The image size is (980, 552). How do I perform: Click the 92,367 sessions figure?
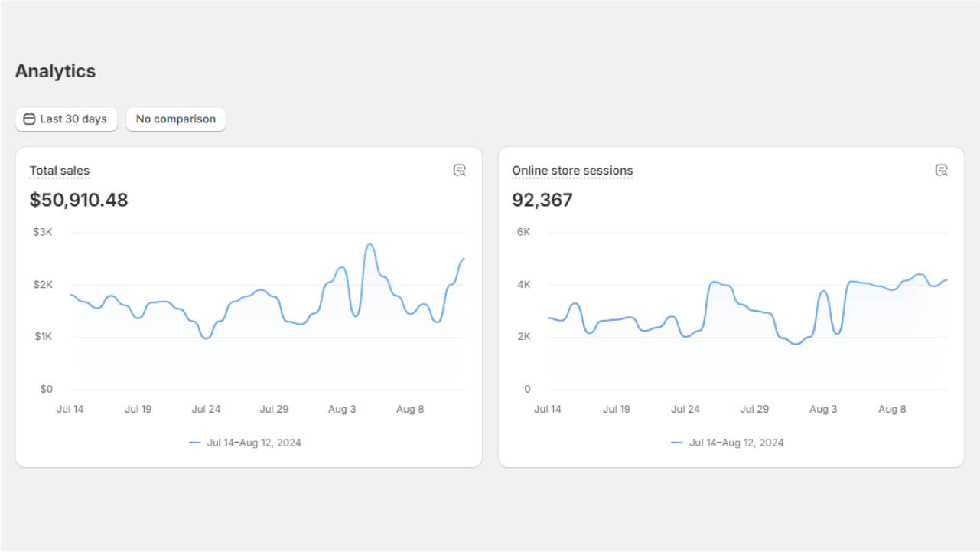[x=542, y=201]
